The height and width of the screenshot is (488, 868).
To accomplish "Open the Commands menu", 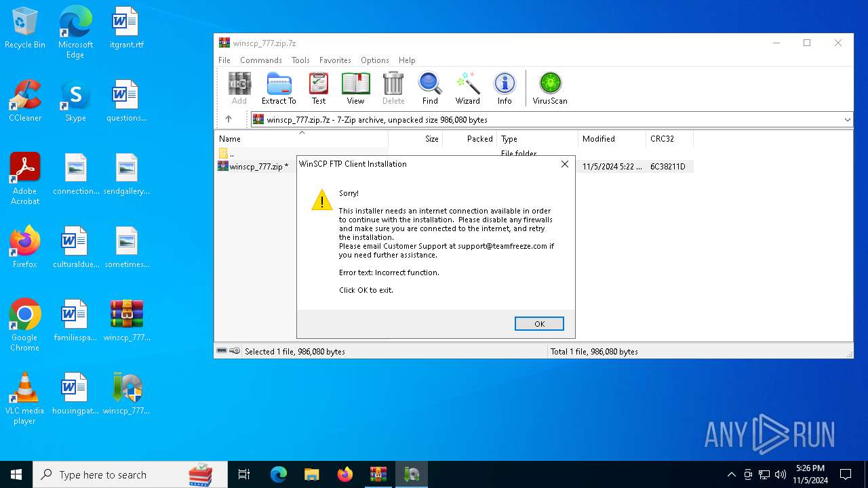I will click(x=261, y=60).
